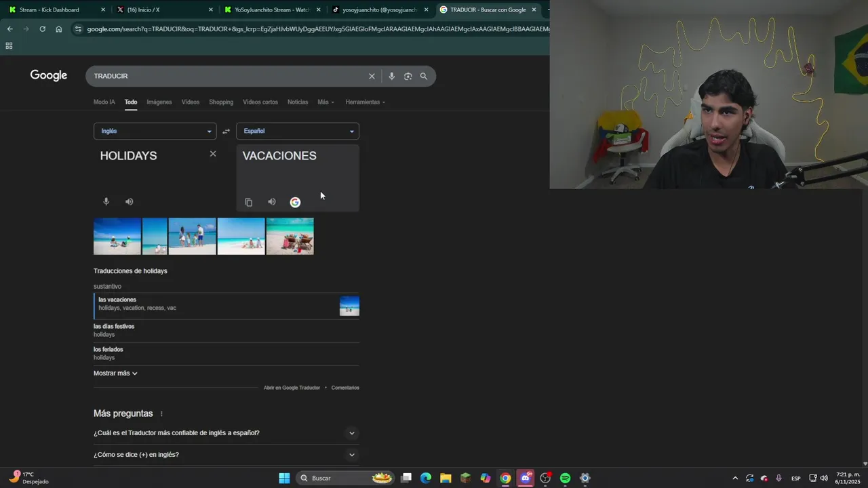Image resolution: width=868 pixels, height=488 pixels.
Task: Close the TRADUCIR Google browser tab
Action: click(534, 9)
